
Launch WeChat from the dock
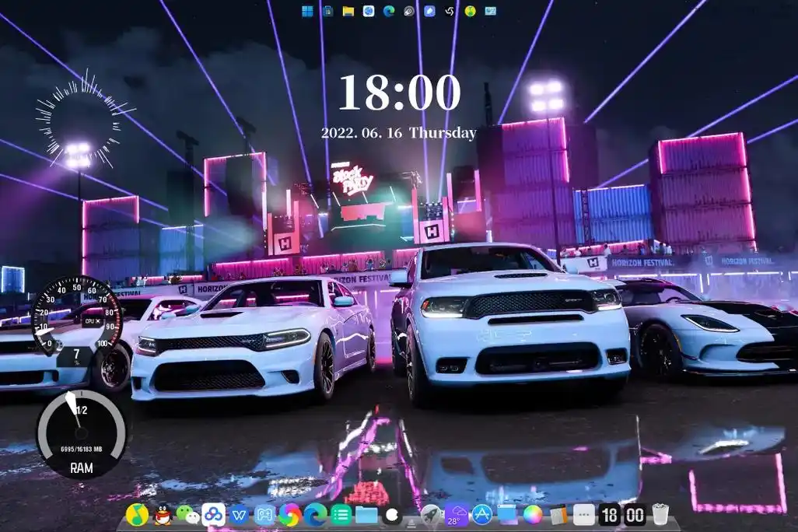(x=186, y=515)
